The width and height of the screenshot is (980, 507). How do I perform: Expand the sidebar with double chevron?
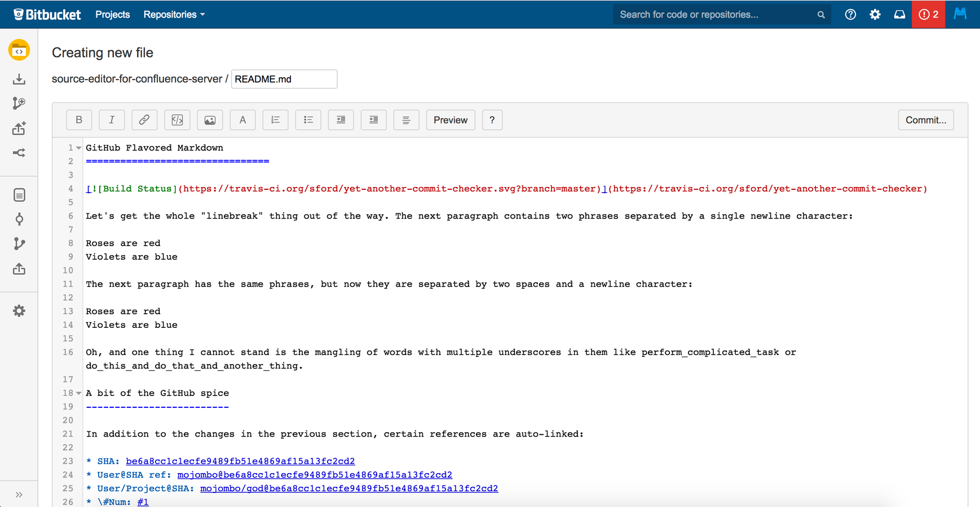click(x=19, y=495)
